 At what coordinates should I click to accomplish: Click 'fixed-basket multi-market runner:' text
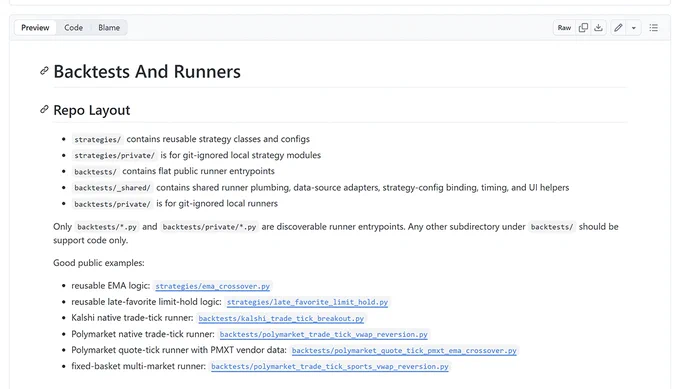(x=139, y=366)
